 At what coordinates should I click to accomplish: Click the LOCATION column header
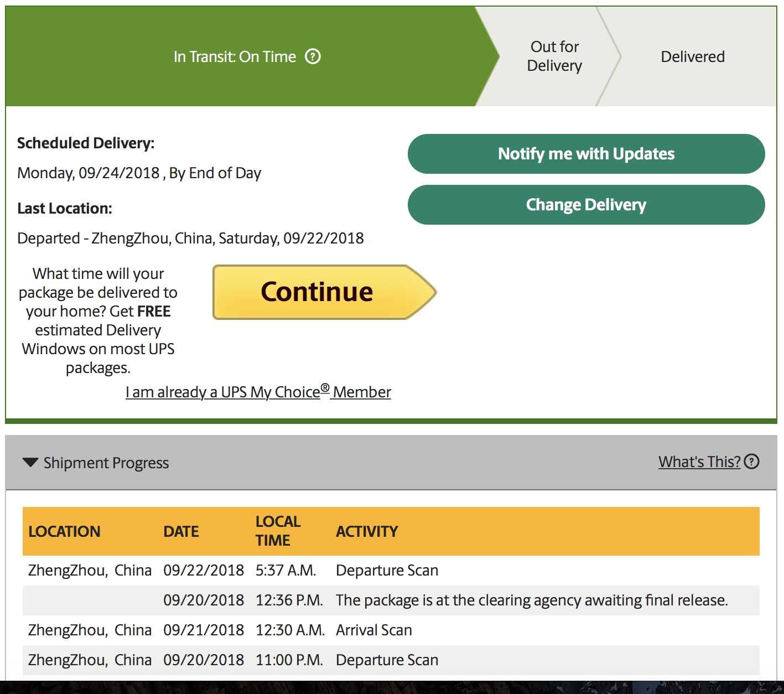pos(64,531)
